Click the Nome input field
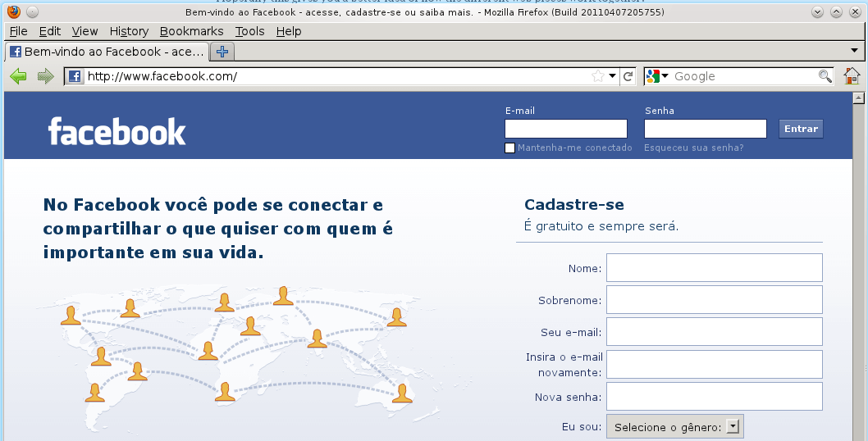The image size is (868, 441). pyautogui.click(x=714, y=268)
